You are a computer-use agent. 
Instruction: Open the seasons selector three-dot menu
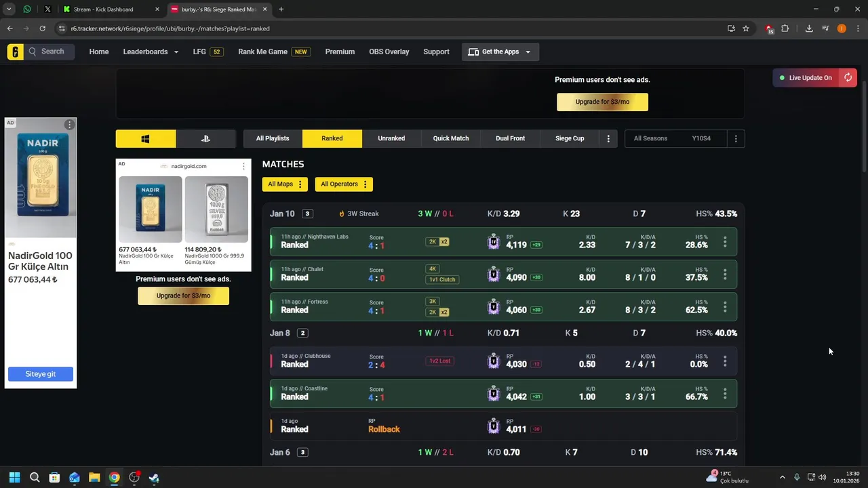tap(736, 138)
